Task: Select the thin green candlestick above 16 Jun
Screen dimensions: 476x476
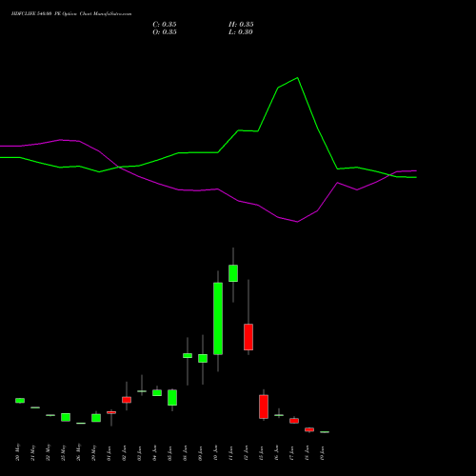Action: click(x=279, y=415)
